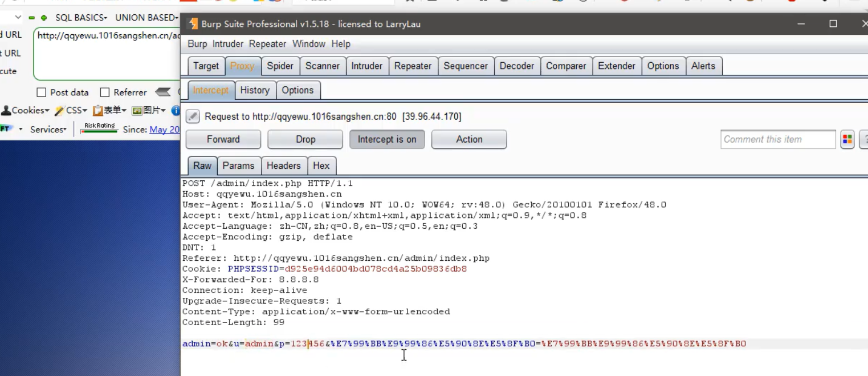Maximize the Burp Suite window

(x=833, y=24)
